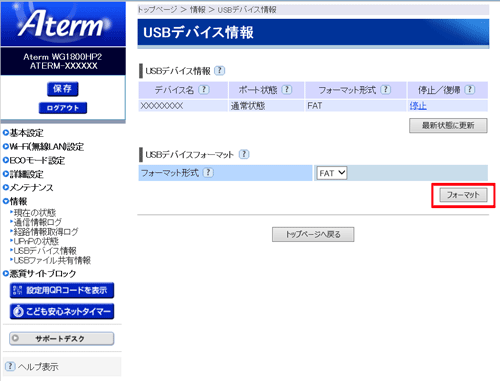This screenshot has width=500, height=381.
Task: Open 現在の状態 page
Action: tap(35, 213)
